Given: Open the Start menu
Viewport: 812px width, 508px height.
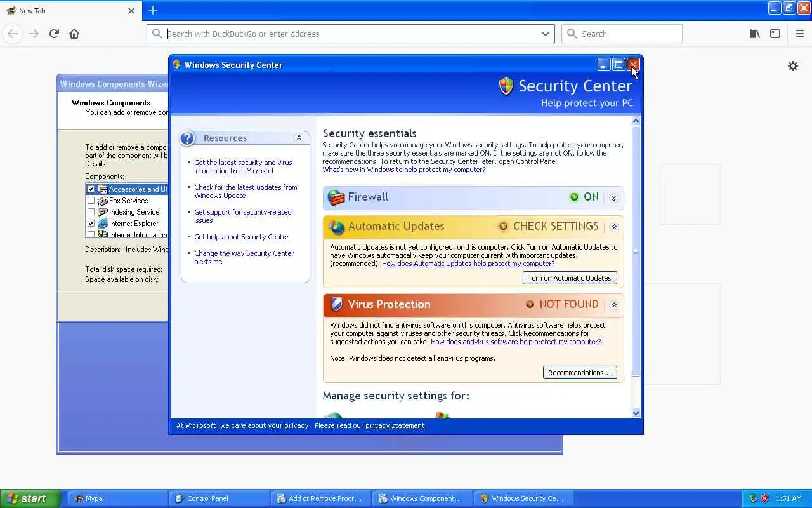Looking at the screenshot, I should (30, 498).
